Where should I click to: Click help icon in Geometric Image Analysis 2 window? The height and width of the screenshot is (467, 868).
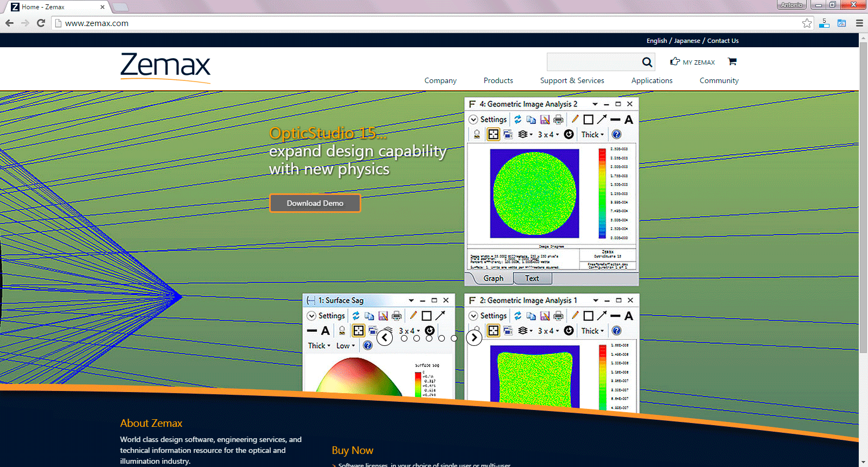pyautogui.click(x=616, y=134)
